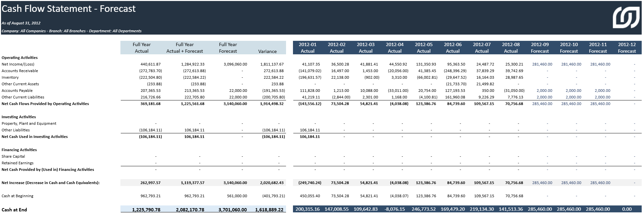Select the Property, Plant and Equipment row
The image size is (644, 215).
click(x=29, y=123)
